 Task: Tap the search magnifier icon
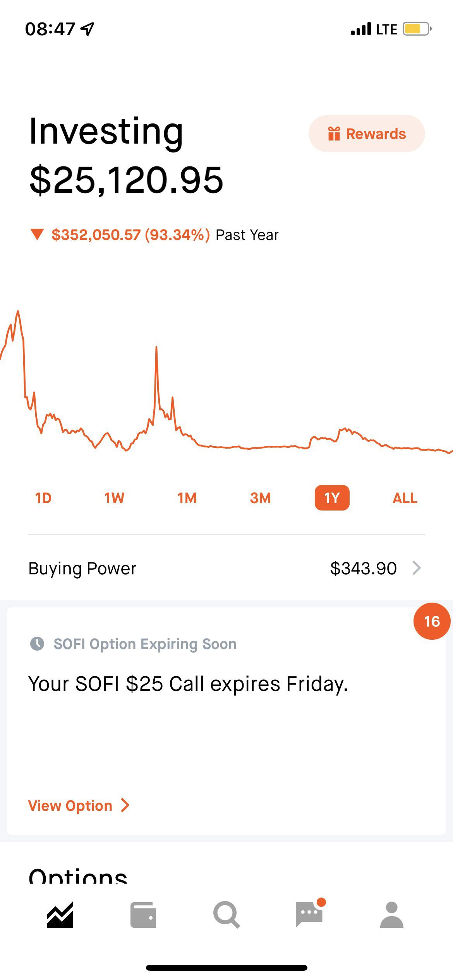point(226,915)
